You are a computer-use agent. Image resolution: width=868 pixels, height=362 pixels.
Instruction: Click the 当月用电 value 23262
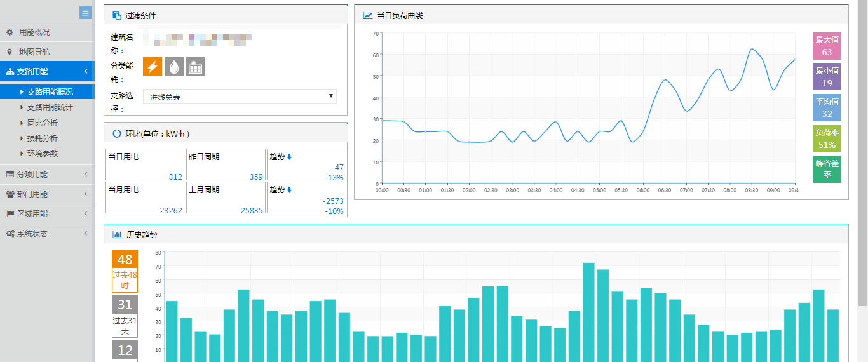[x=171, y=210]
